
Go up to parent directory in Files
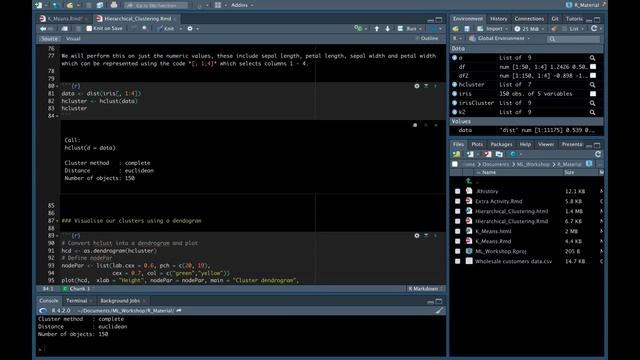[469, 181]
